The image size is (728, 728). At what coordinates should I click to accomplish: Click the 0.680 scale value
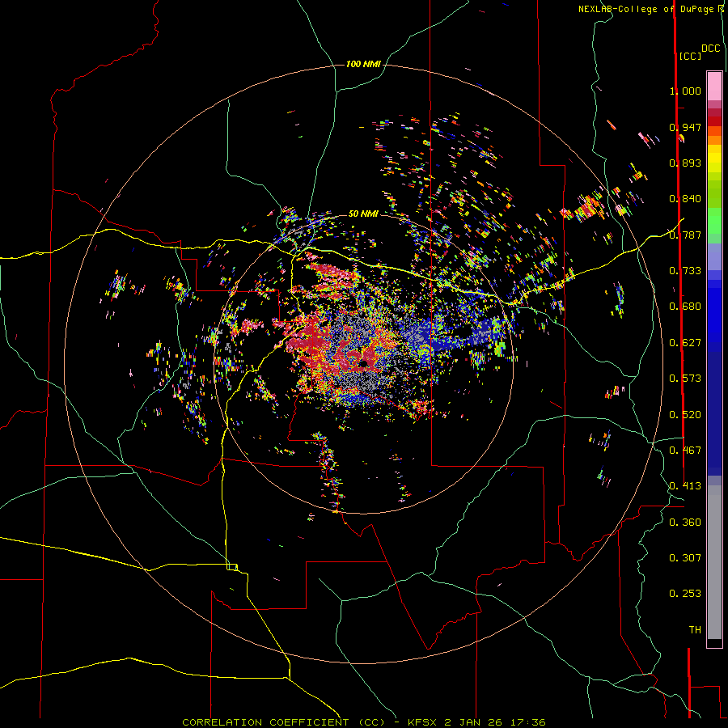(685, 307)
